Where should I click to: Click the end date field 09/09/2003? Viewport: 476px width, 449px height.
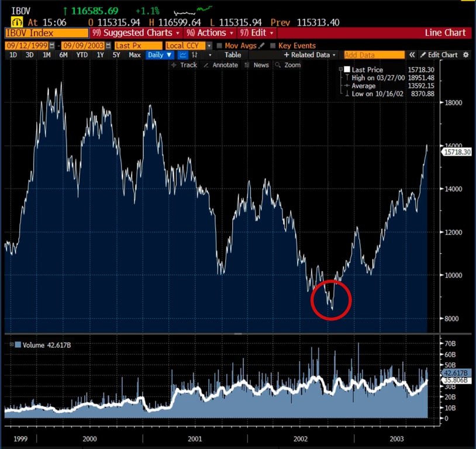pos(82,46)
